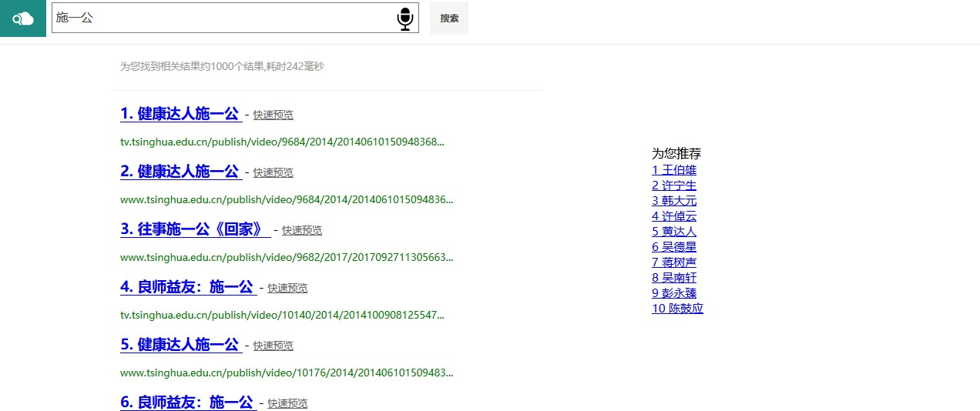Activate the microphone voice search icon

pyautogui.click(x=405, y=18)
